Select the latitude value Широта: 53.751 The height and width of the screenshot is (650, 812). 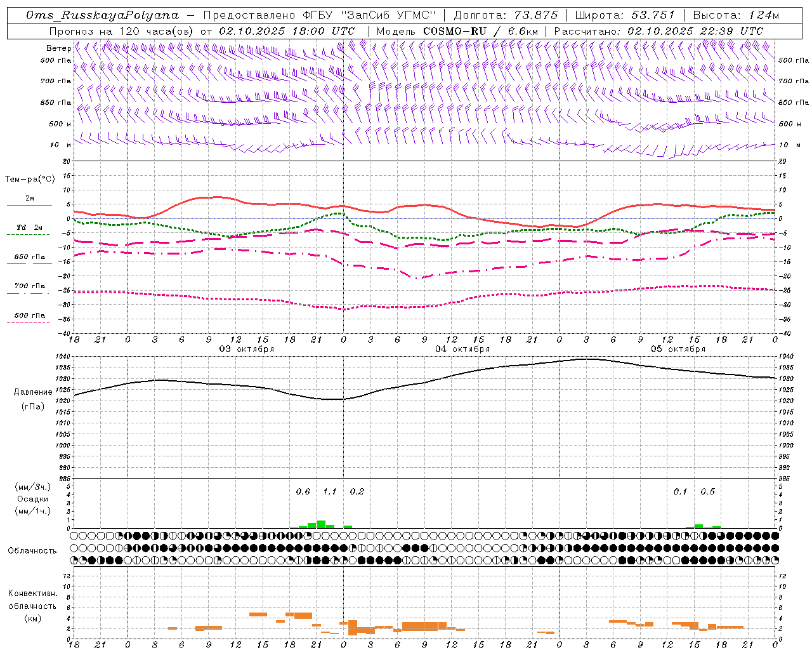(x=625, y=15)
